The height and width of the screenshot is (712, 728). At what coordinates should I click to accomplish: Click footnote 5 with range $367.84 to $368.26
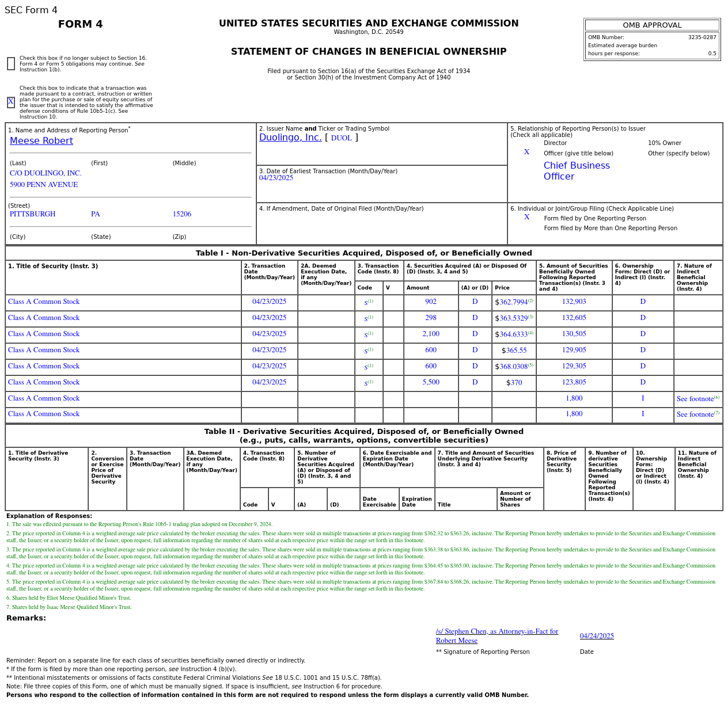pyautogui.click(x=361, y=585)
